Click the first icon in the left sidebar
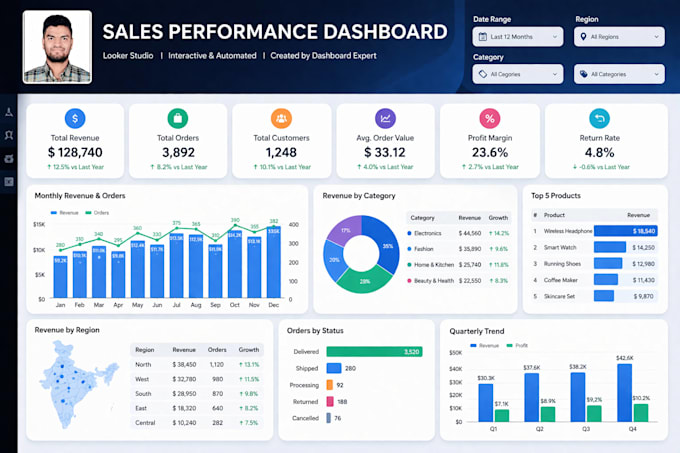This screenshot has width=680, height=453. coord(9,112)
